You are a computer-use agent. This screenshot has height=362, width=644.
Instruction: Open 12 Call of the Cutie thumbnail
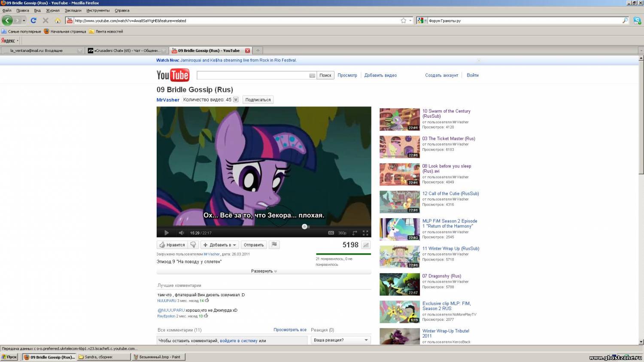pos(399,202)
